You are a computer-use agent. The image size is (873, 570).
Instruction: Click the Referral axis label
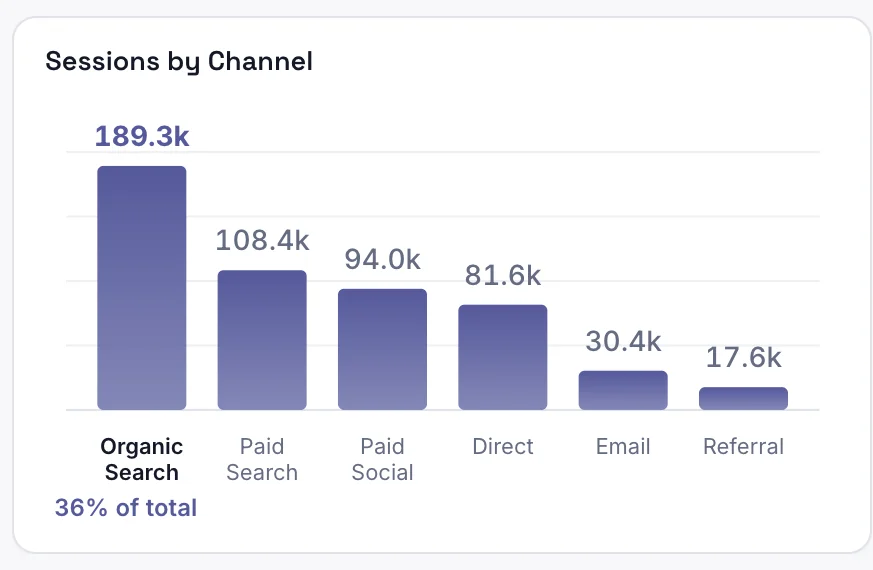tap(743, 446)
